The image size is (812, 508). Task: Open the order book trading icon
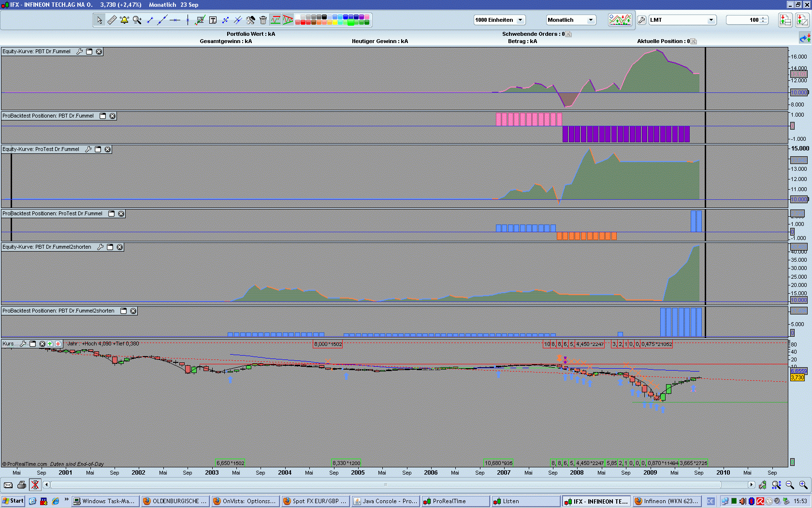click(785, 20)
